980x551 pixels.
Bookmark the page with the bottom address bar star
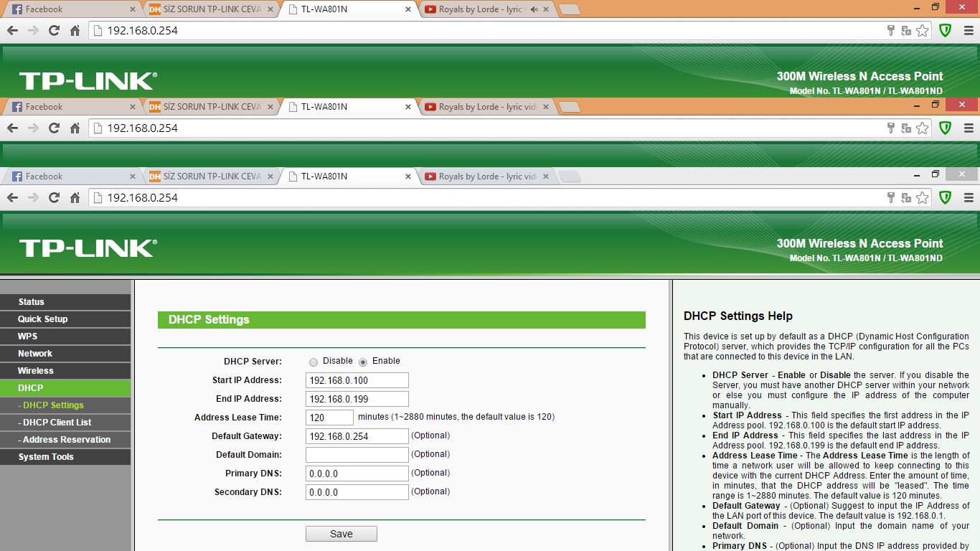point(923,198)
